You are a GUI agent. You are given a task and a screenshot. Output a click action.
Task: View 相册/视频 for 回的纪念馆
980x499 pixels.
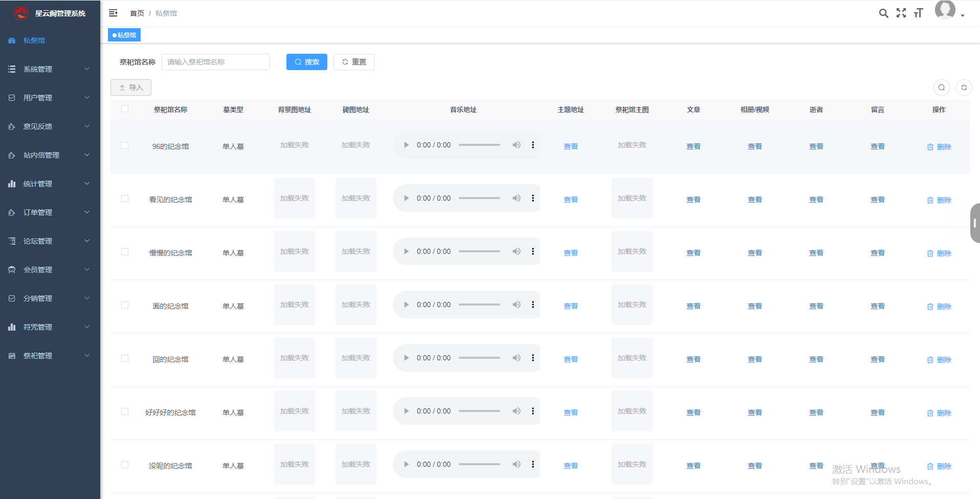[755, 359]
